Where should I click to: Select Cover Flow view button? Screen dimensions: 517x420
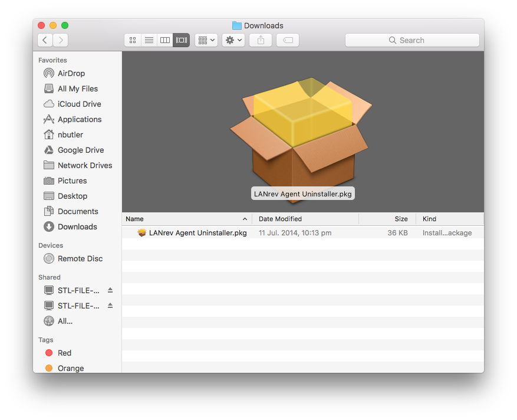coord(182,40)
